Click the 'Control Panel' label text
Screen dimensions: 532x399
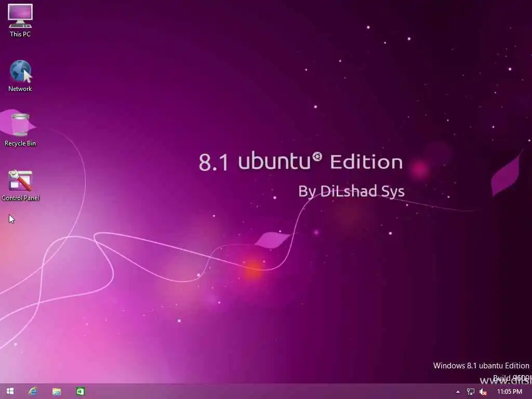pos(20,198)
